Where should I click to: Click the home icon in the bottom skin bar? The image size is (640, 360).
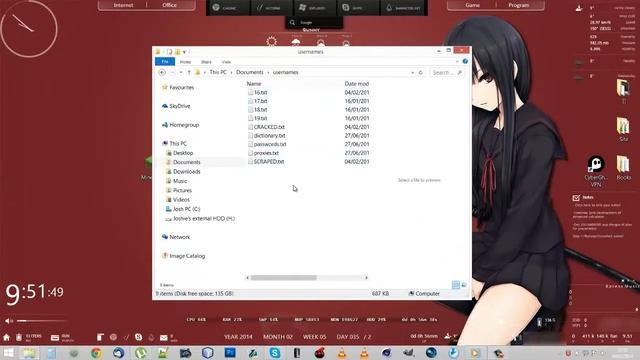pyautogui.click(x=6, y=337)
